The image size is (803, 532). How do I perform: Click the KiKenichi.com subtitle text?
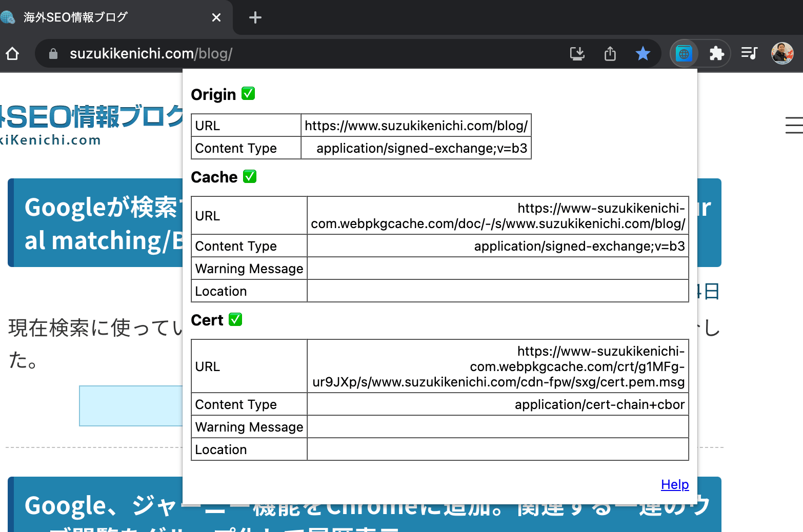point(50,140)
